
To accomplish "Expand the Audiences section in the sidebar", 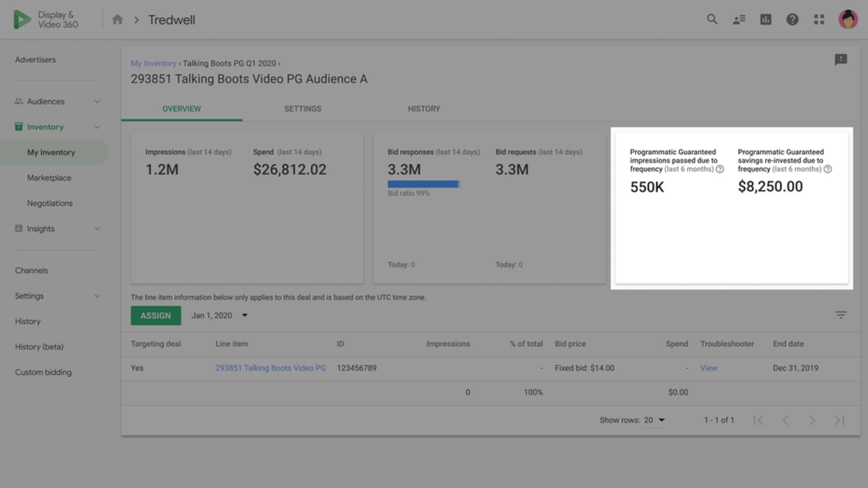I will [x=97, y=101].
